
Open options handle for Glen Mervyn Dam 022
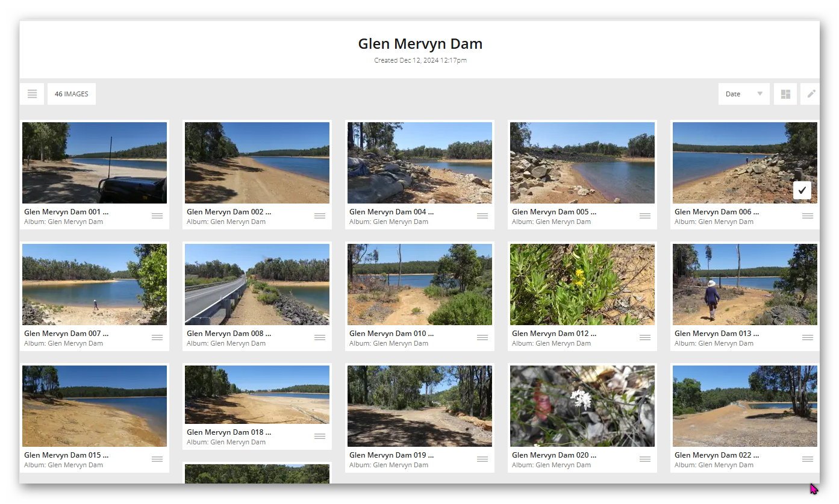tap(808, 459)
